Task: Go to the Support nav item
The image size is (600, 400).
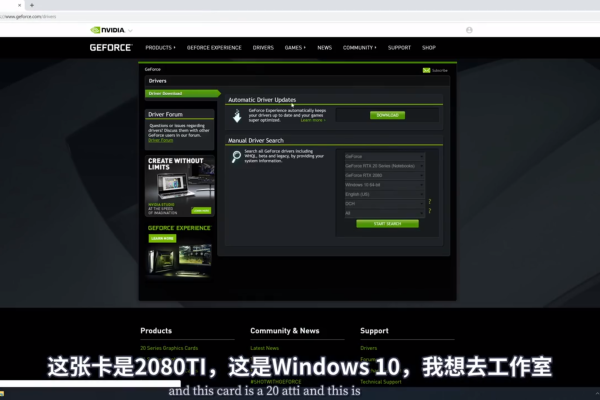Action: (399, 47)
